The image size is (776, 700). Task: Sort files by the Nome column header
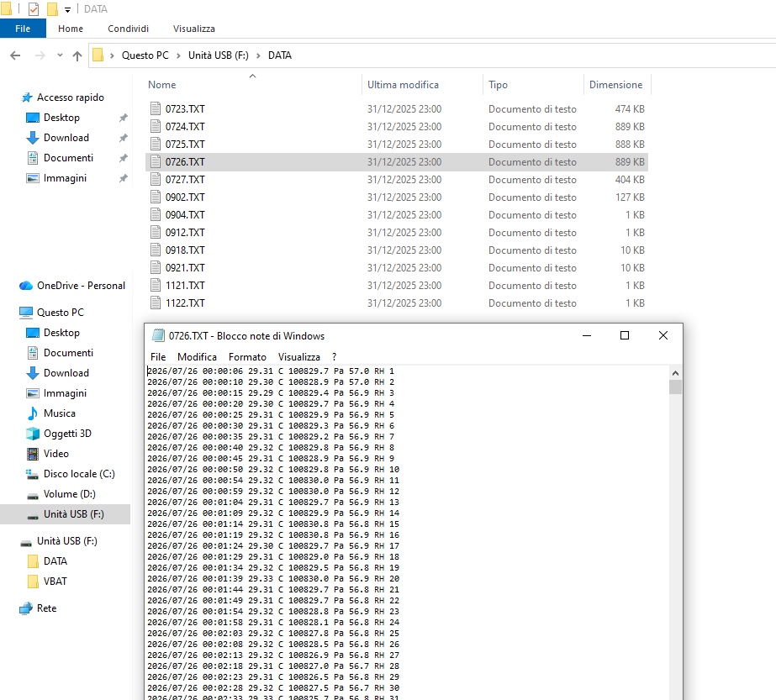161,85
